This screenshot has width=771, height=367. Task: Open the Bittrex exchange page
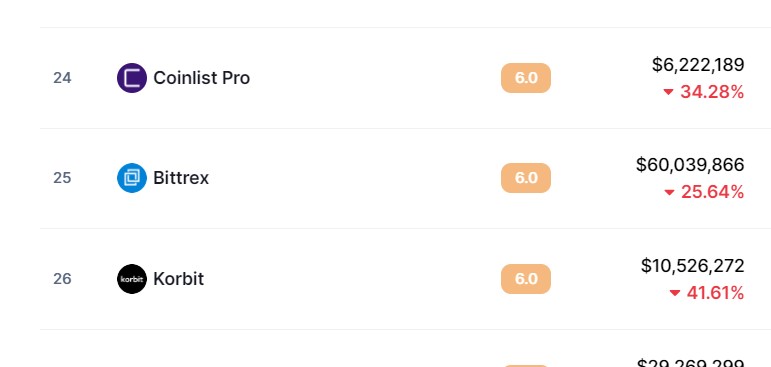click(181, 178)
